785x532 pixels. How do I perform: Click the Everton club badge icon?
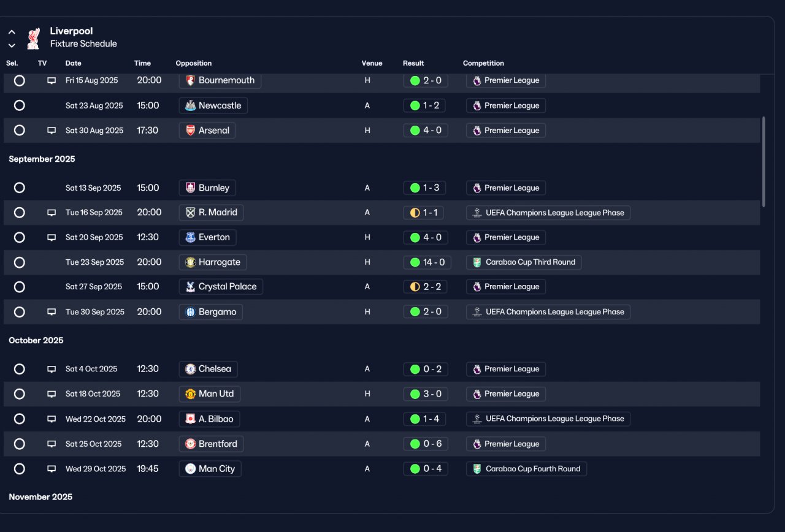click(191, 237)
